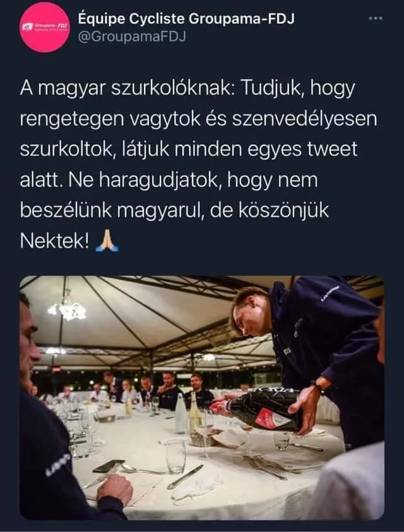Open the Groupama-FDJ pink profile avatar
The height and width of the screenshot is (532, 404).
coord(45,27)
